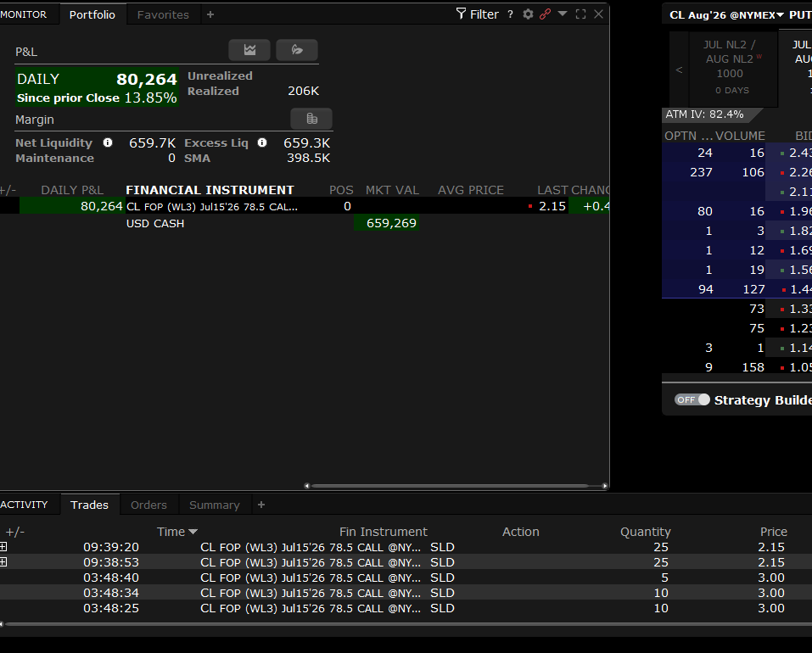Add a new Activity tab with plus
This screenshot has height=653, width=812.
(261, 505)
